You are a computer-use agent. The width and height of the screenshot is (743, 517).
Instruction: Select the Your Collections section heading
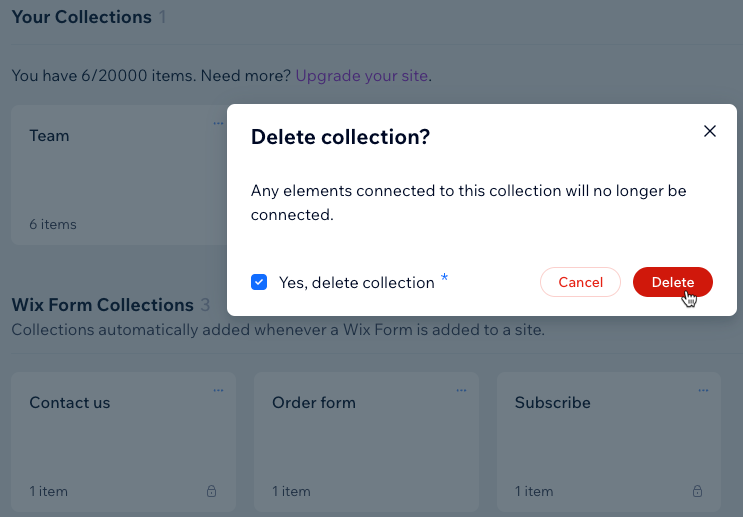tap(82, 17)
